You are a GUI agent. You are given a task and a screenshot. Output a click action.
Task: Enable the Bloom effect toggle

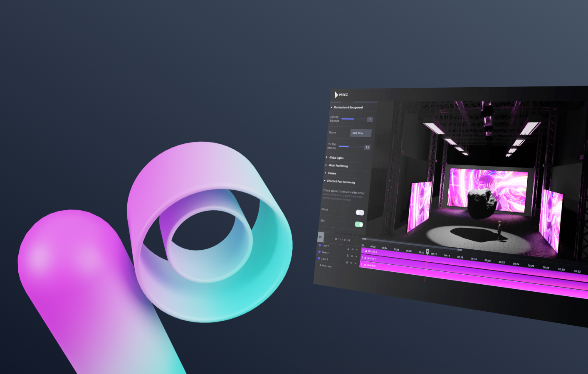(360, 213)
